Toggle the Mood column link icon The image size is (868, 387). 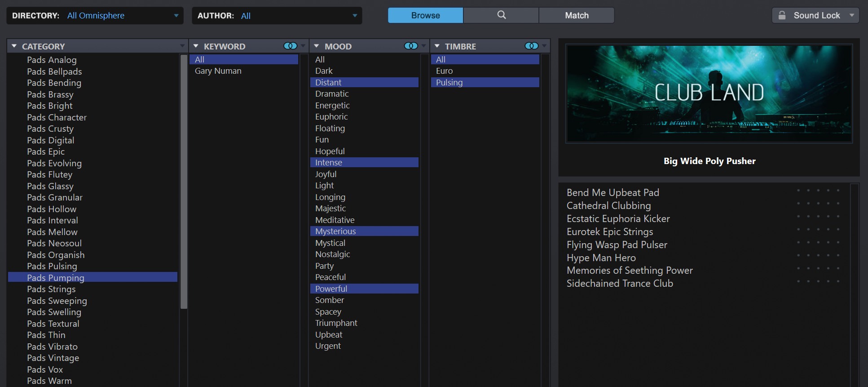coord(410,46)
